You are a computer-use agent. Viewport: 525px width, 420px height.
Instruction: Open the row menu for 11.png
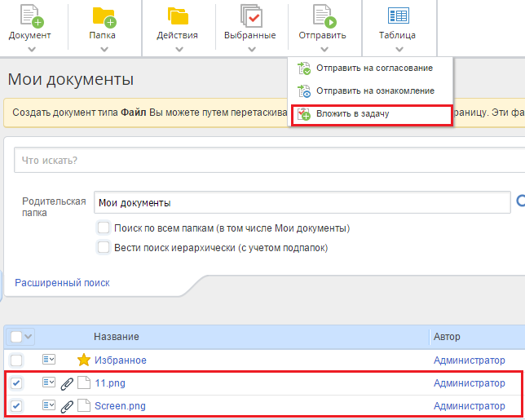(x=48, y=383)
